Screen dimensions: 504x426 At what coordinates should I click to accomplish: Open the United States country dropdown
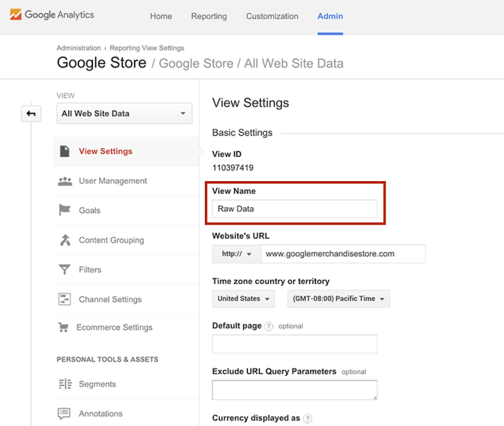click(243, 299)
